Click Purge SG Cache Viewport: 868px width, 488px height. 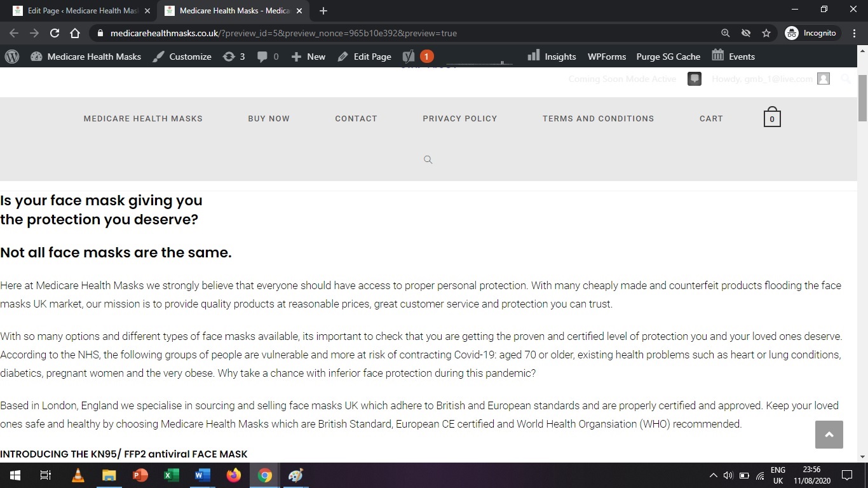668,57
